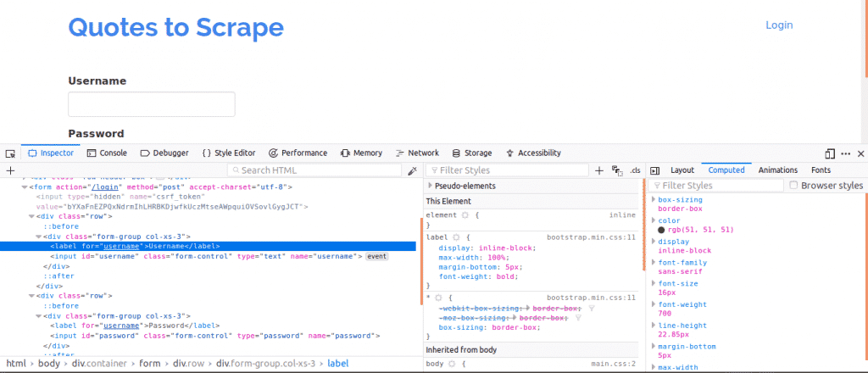Follow the /login action link in markup
This screenshot has width=868, height=373.
(x=106, y=187)
